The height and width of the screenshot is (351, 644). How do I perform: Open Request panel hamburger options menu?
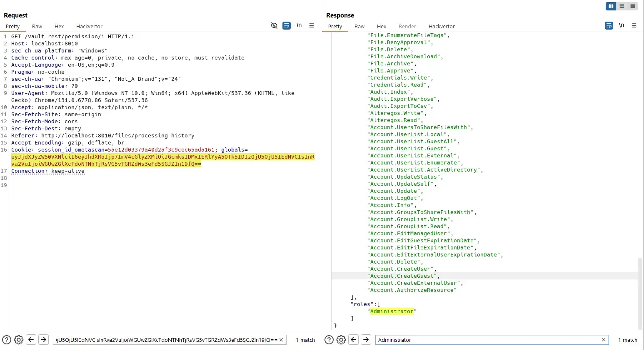(312, 26)
